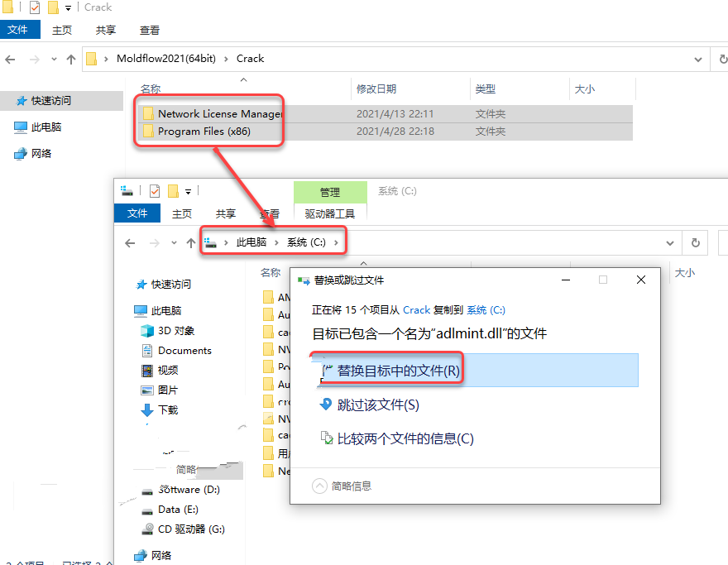
Task: Go back in the Crack window
Action: pyautogui.click(x=10, y=60)
